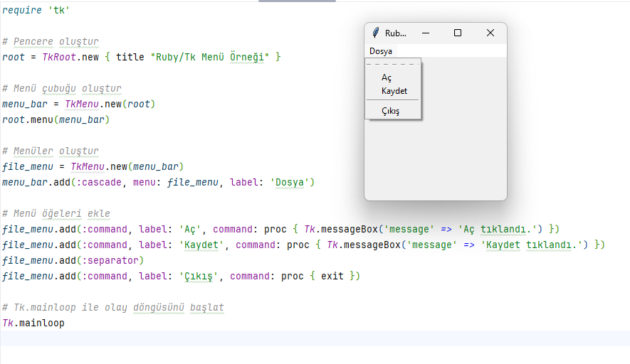The width and height of the screenshot is (630, 364).
Task: Click the "# Menü öğeleri ekle" comment
Action: tap(56, 213)
